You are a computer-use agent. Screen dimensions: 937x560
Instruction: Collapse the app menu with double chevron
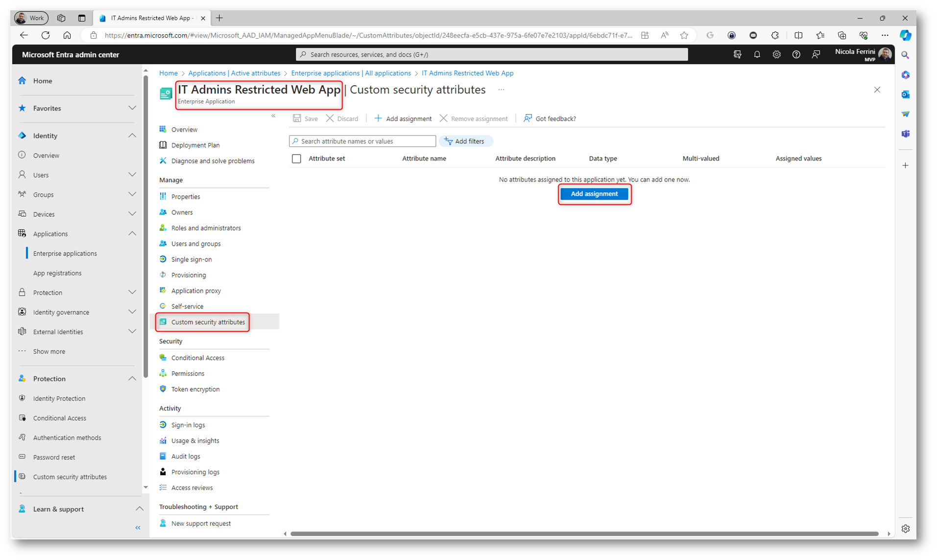coord(273,116)
